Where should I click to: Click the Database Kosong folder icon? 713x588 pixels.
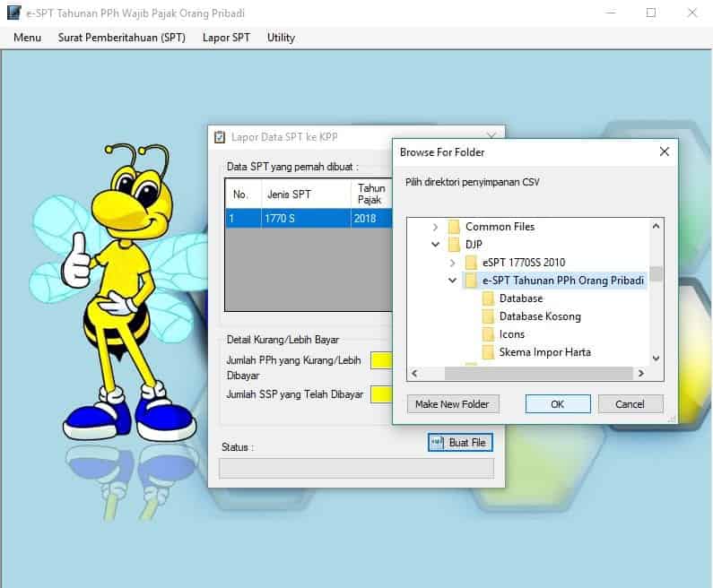click(x=488, y=316)
